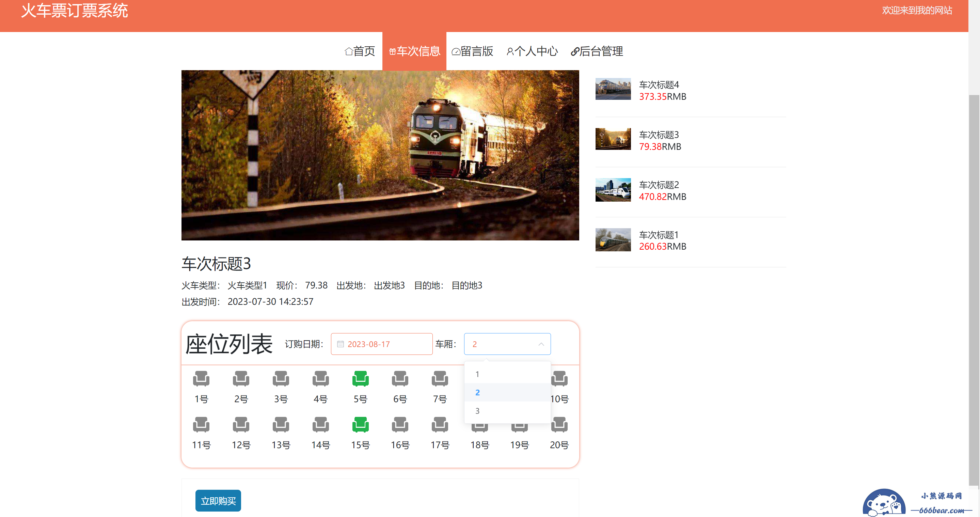
Task: Choose the seat icon for 16号
Action: click(400, 425)
